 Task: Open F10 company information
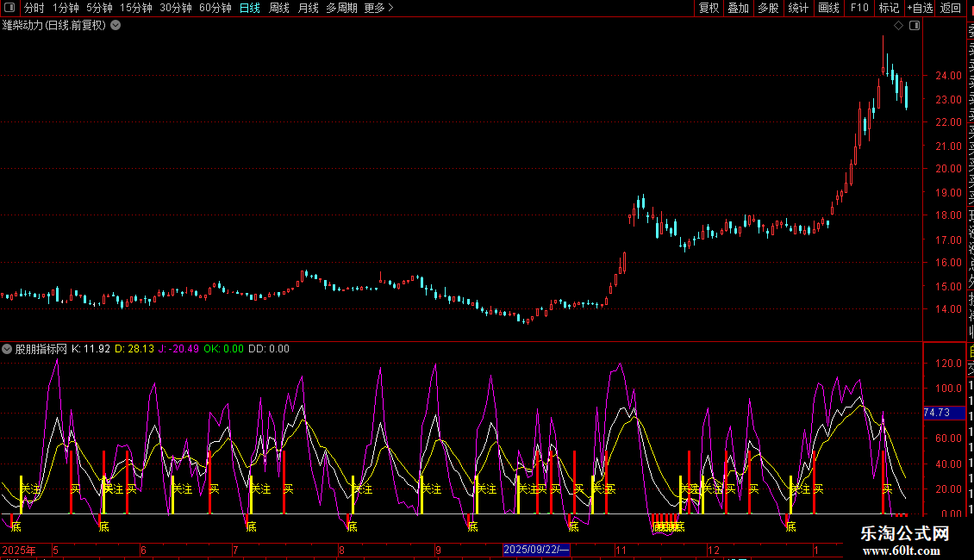point(859,8)
